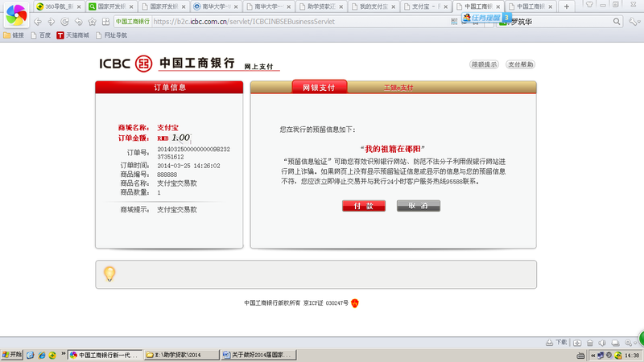The height and width of the screenshot is (362, 644).
Task: Open the 360 browser pinwheel logo menu
Action: click(16, 14)
